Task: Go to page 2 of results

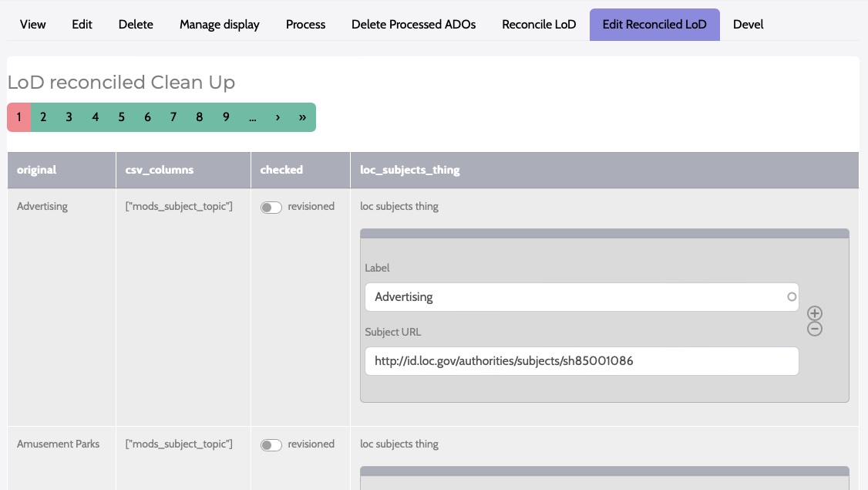Action: [x=43, y=117]
